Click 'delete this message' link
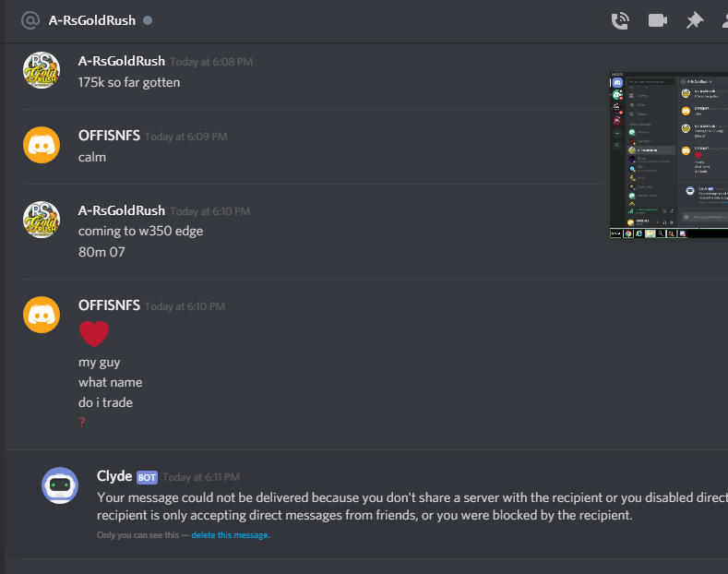This screenshot has height=574, width=728. [x=230, y=535]
